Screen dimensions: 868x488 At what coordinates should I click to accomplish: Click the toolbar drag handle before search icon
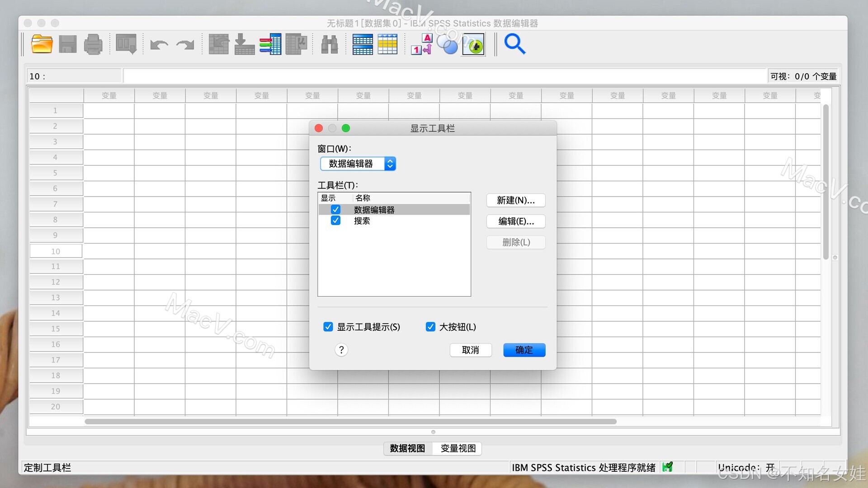coord(495,45)
